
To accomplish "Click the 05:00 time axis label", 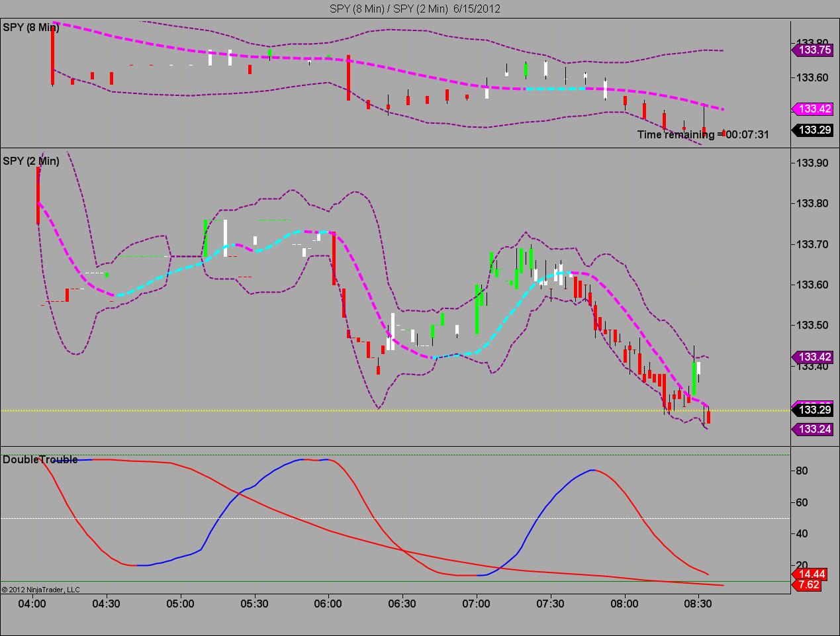I will click(180, 604).
